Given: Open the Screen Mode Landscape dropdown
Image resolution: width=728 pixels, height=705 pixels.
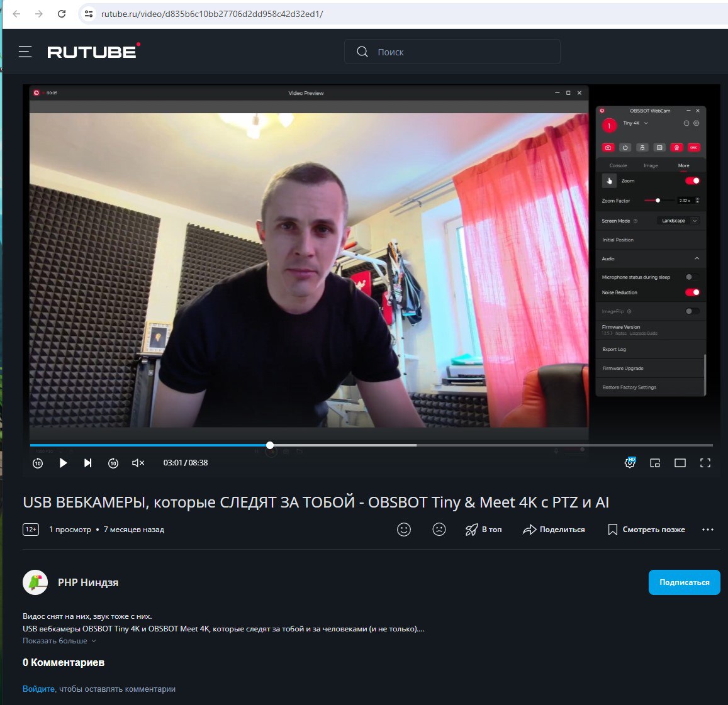Looking at the screenshot, I should click(678, 221).
